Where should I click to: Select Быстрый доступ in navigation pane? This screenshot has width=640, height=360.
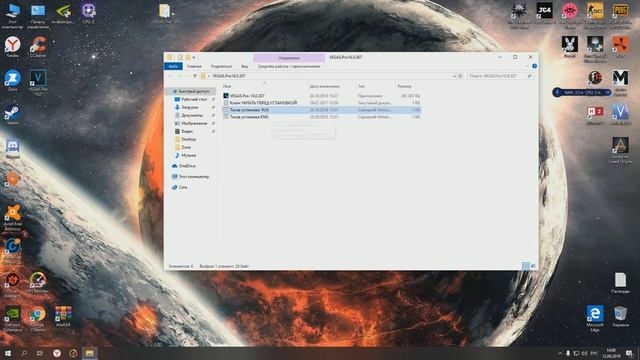191,91
